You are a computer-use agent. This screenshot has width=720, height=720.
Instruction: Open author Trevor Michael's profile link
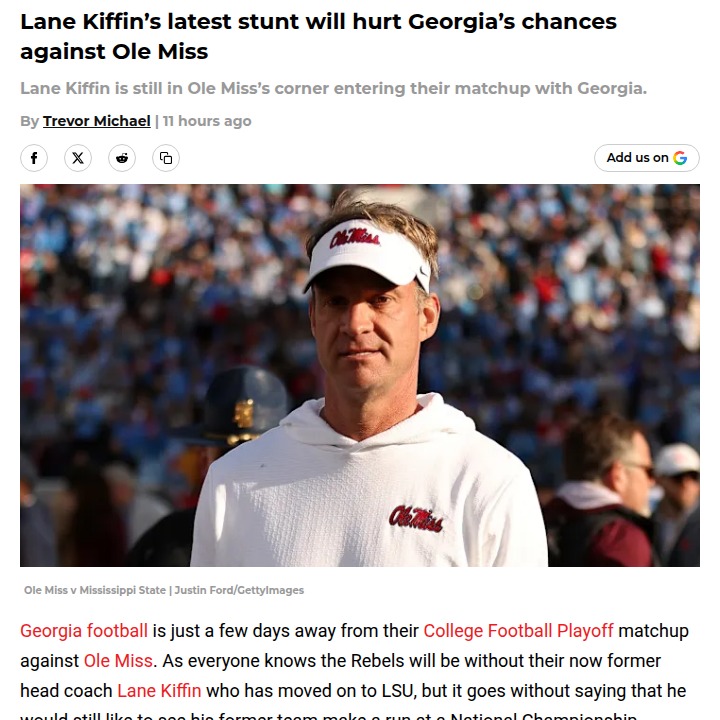96,121
